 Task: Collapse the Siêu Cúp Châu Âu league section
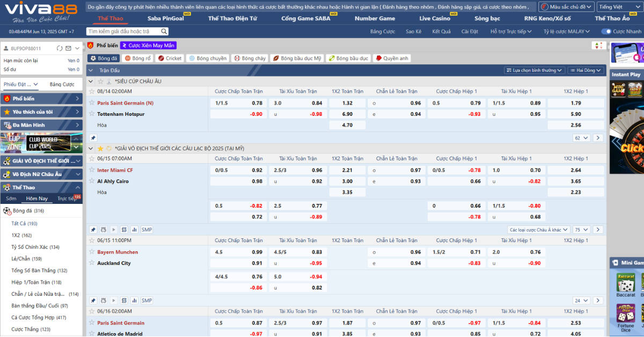point(91,82)
